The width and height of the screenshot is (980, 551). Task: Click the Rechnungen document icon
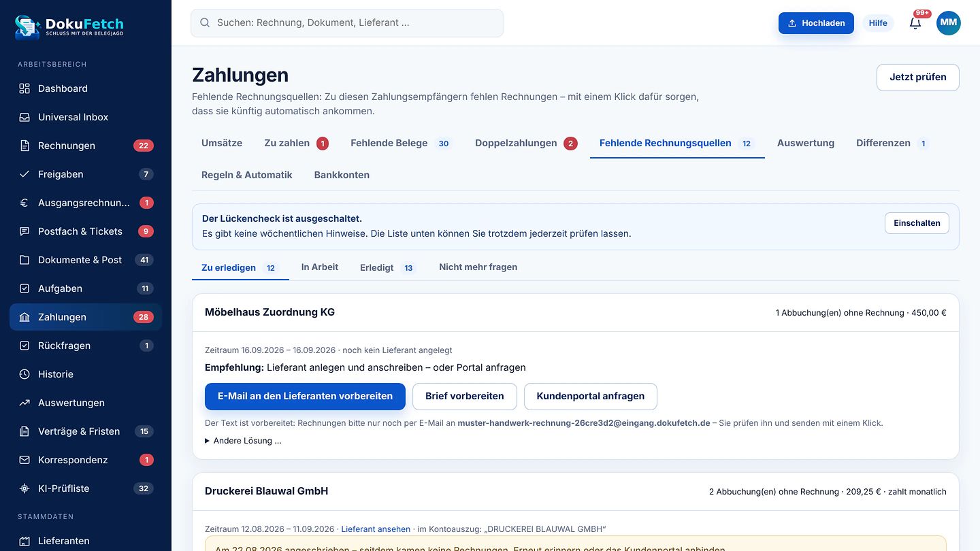(x=24, y=146)
